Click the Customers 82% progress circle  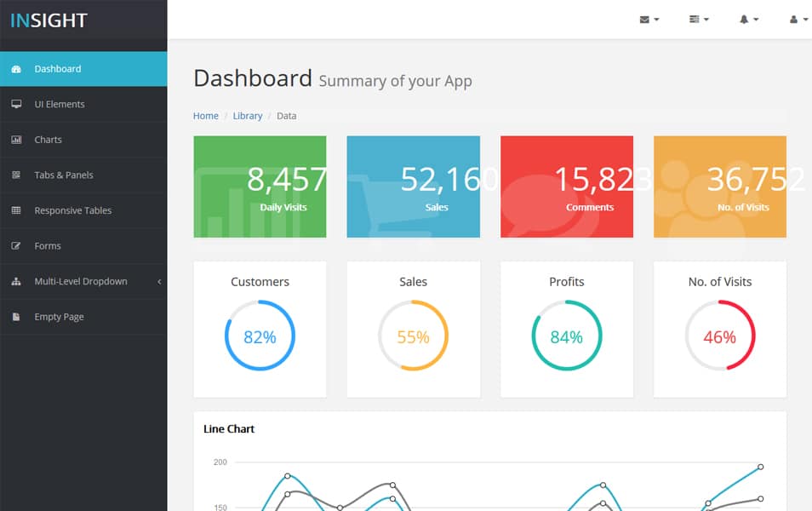point(260,336)
